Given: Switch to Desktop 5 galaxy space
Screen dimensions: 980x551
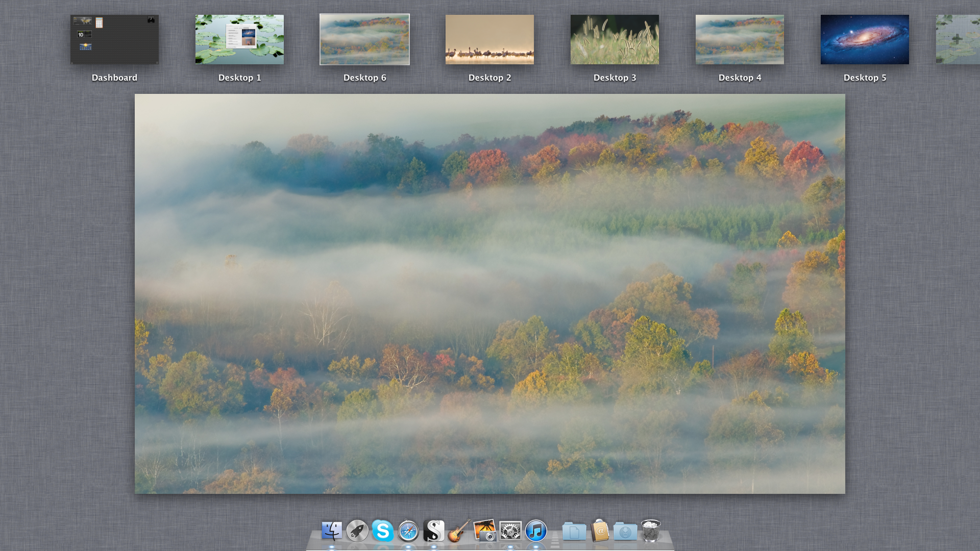Looking at the screenshot, I should [x=865, y=40].
